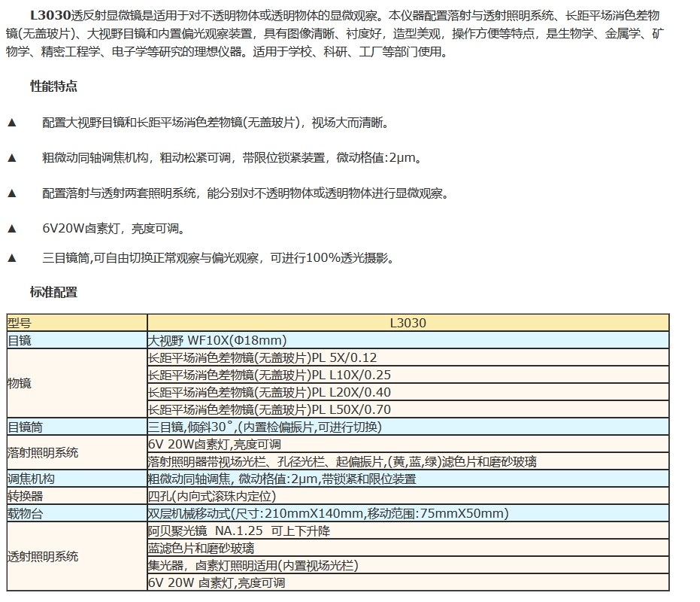Click the 双层机械移动式 stage specification cell

coord(328,513)
